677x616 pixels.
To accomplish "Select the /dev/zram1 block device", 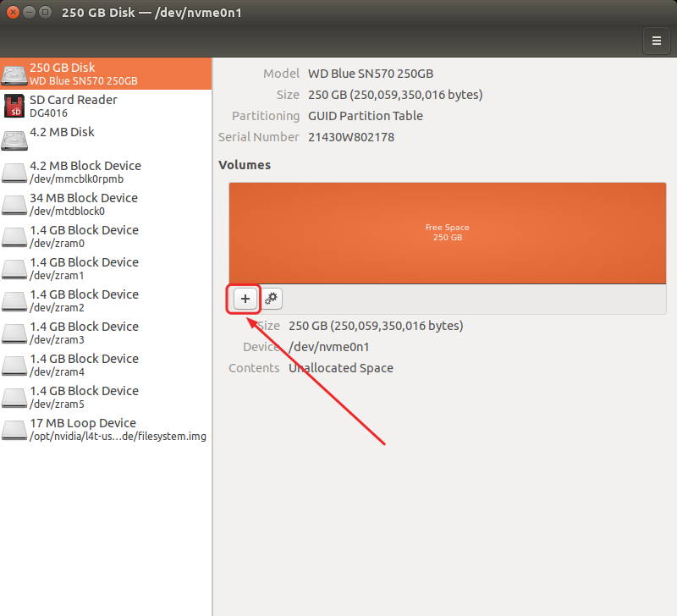I will click(106, 268).
